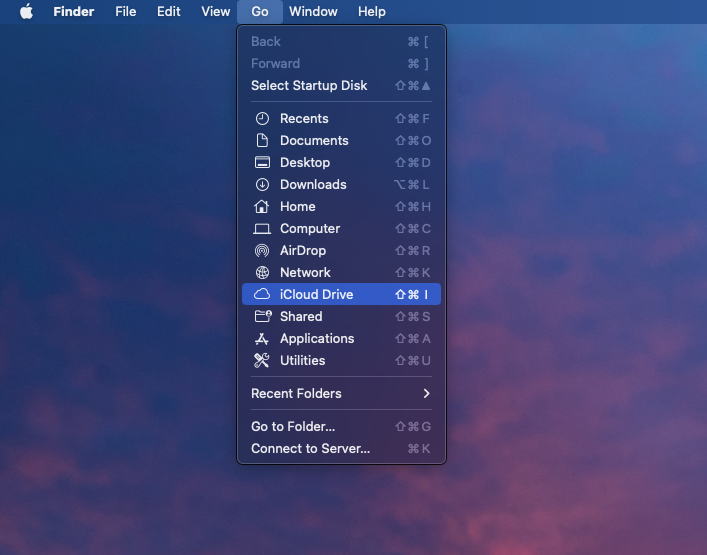
Task: Open the Help menu
Action: pos(372,11)
